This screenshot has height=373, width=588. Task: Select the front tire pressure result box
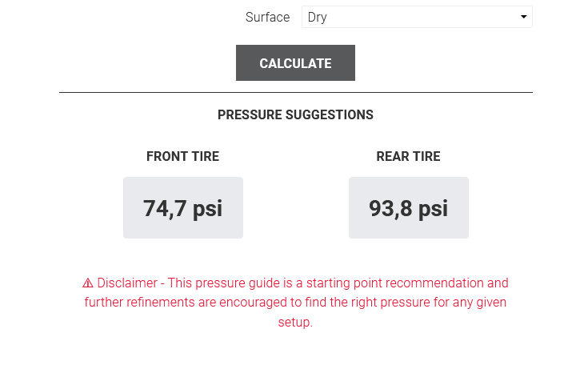coord(183,208)
